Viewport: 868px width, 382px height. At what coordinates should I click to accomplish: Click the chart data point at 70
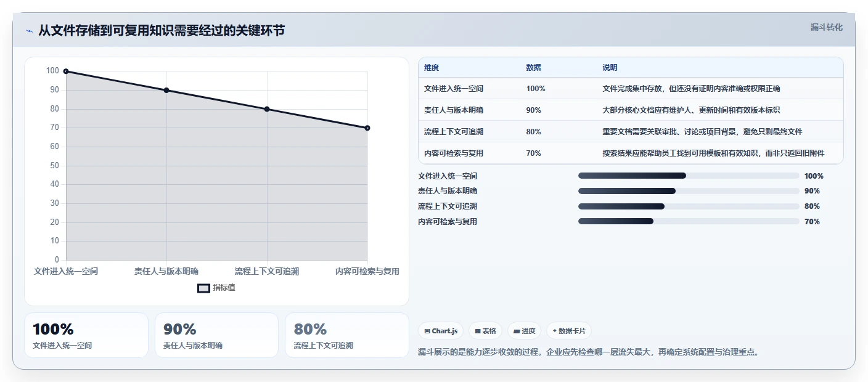367,128
